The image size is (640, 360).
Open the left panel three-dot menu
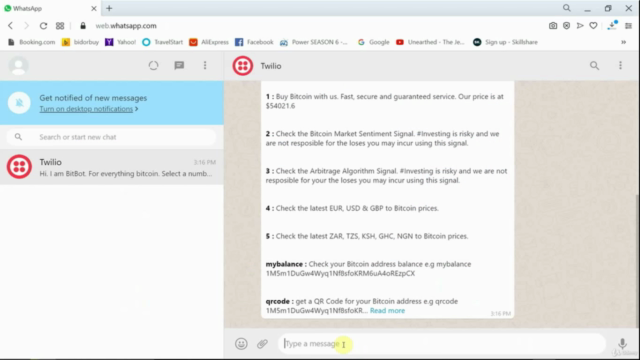click(x=205, y=66)
